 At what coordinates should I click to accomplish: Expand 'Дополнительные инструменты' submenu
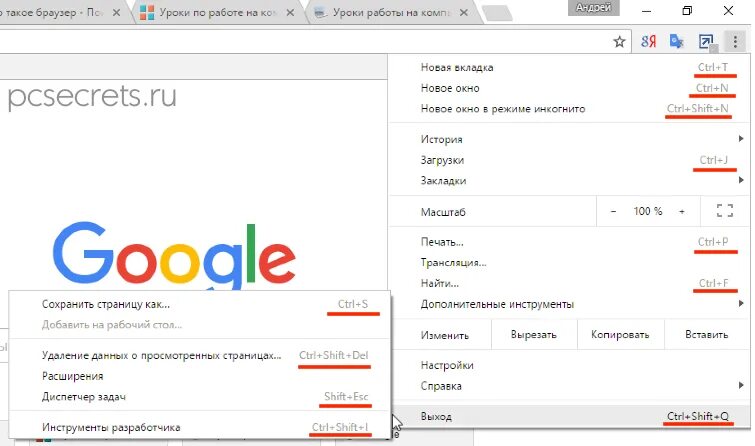pos(570,304)
